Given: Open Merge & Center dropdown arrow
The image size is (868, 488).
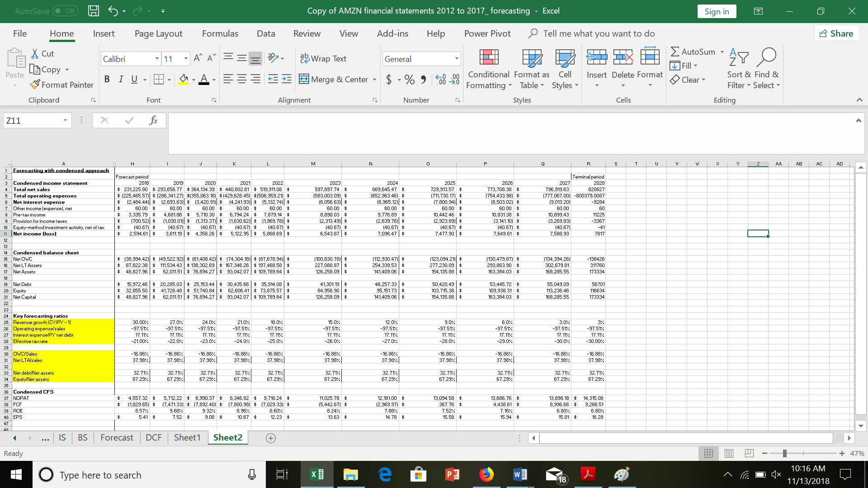Looking at the screenshot, I should (x=375, y=80).
